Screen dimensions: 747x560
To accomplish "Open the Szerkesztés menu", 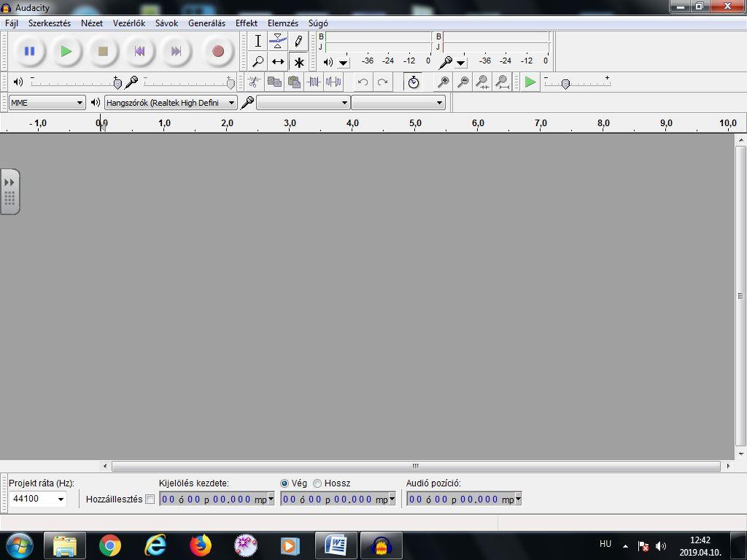I will 50,23.
